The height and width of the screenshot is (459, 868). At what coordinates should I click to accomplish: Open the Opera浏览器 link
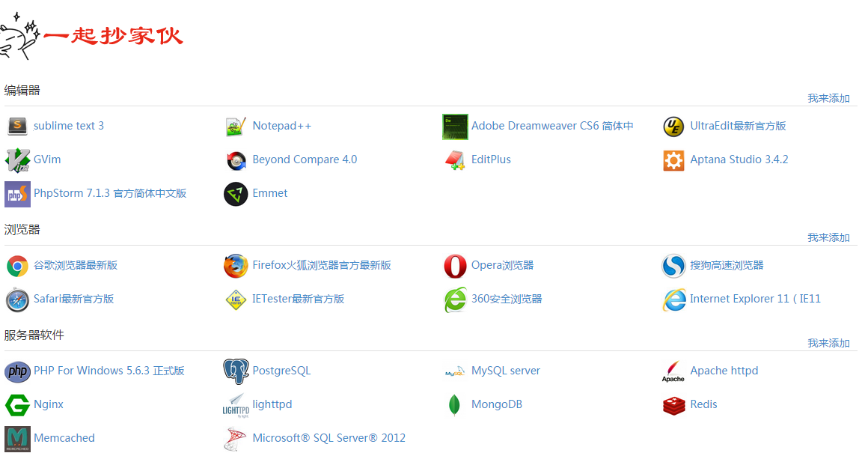point(502,265)
